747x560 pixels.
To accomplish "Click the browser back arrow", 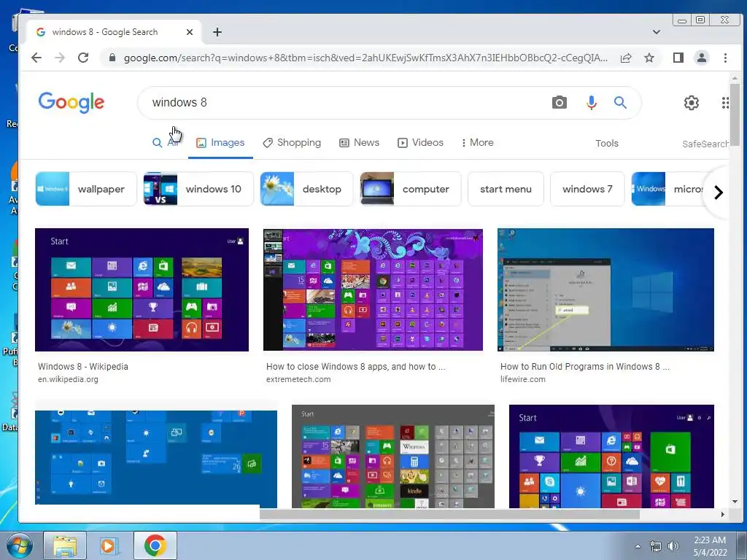I will tap(36, 58).
